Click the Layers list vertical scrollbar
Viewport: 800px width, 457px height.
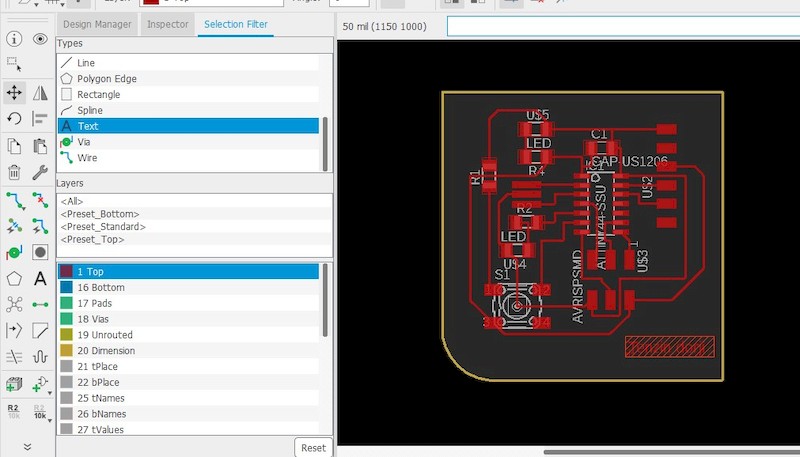coord(326,300)
